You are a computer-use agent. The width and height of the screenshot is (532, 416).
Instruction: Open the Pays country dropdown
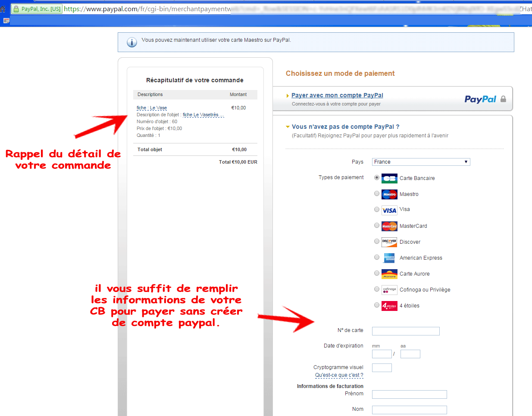421,162
